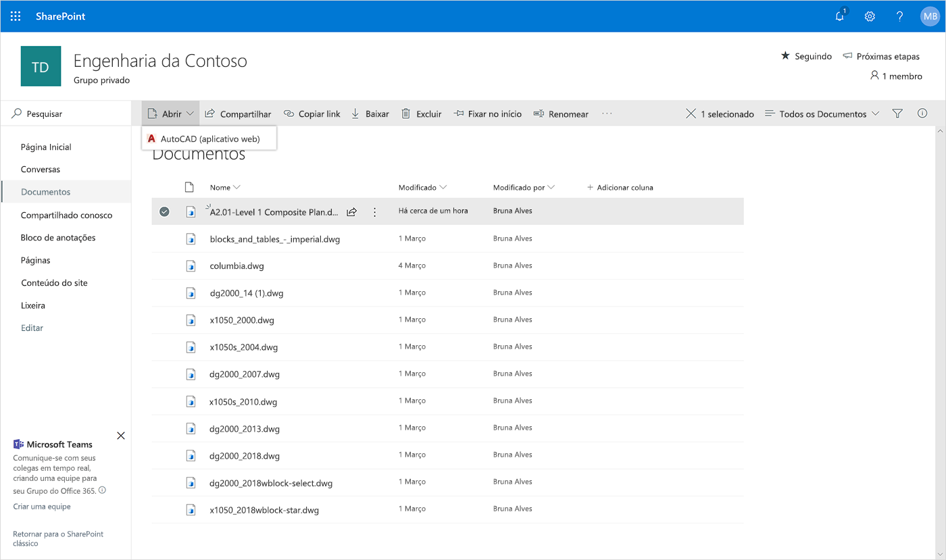Open A2.01-Level 1 Composite Plan file
Screen dimensions: 946x560
(x=274, y=212)
